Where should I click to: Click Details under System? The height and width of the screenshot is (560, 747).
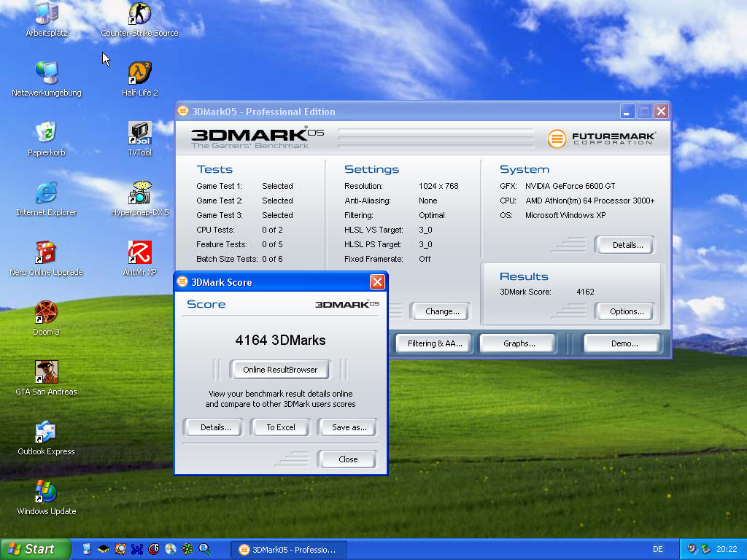point(627,245)
